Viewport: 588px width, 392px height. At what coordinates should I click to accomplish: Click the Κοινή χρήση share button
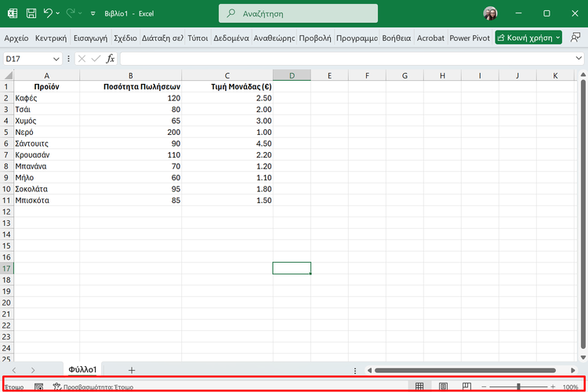pyautogui.click(x=529, y=38)
